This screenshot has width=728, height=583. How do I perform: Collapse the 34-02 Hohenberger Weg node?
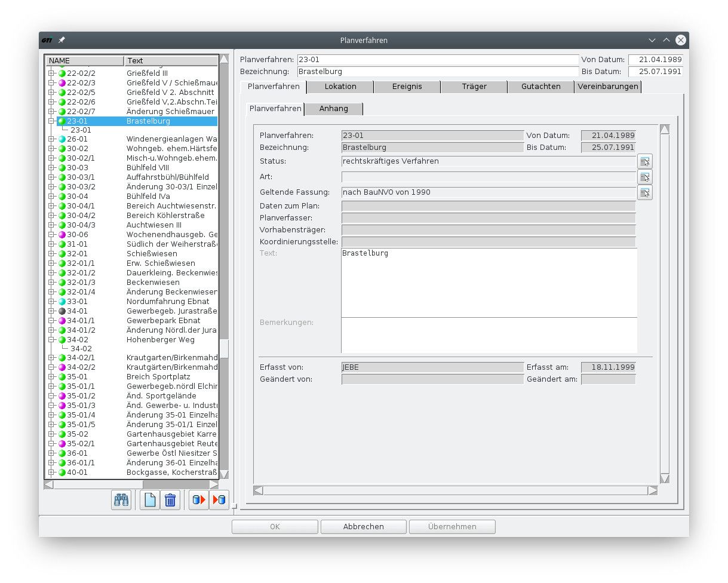tap(51, 340)
